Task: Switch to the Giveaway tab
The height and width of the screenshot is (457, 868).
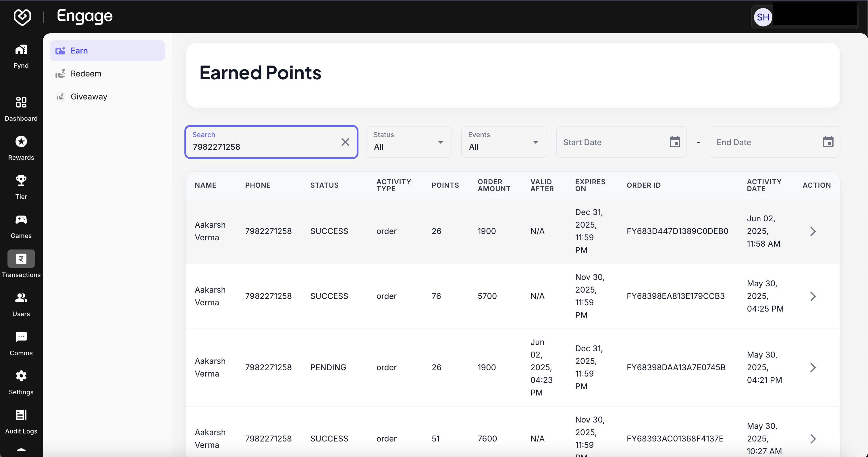Action: (x=107, y=97)
